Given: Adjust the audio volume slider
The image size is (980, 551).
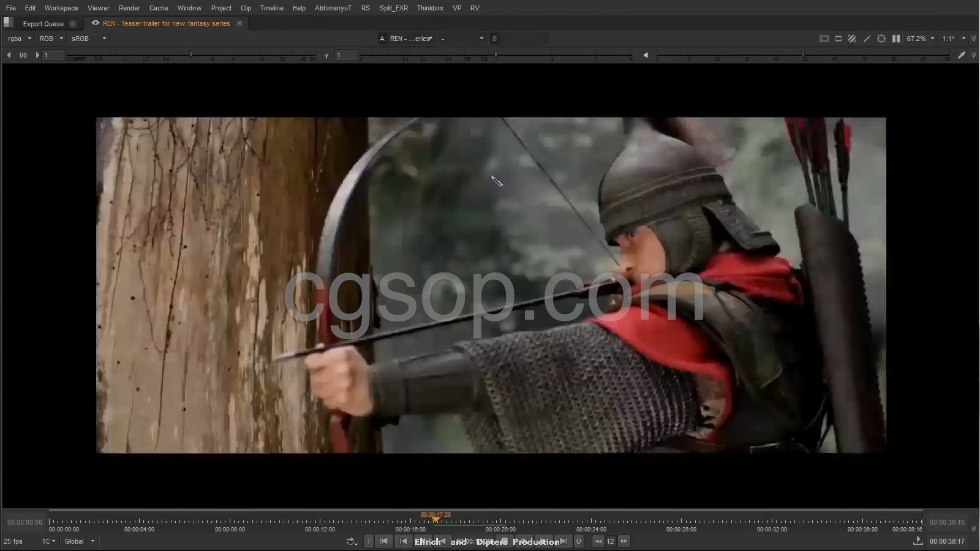Looking at the screenshot, I should (x=803, y=56).
